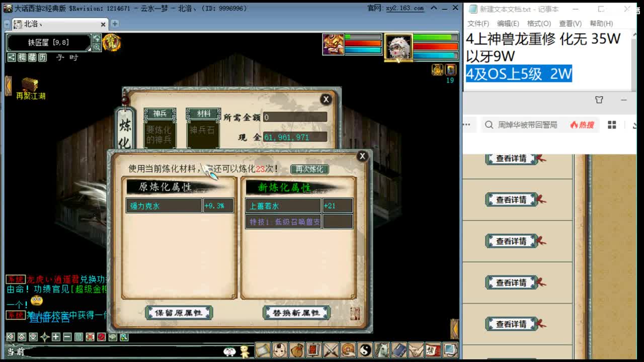Open the child-face character icon in bottom toolbar
This screenshot has width=644, height=362.
(280, 350)
